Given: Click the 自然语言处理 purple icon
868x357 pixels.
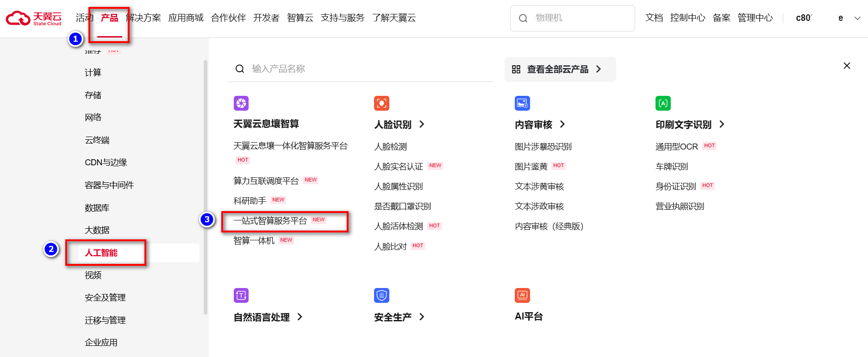Looking at the screenshot, I should 241,295.
